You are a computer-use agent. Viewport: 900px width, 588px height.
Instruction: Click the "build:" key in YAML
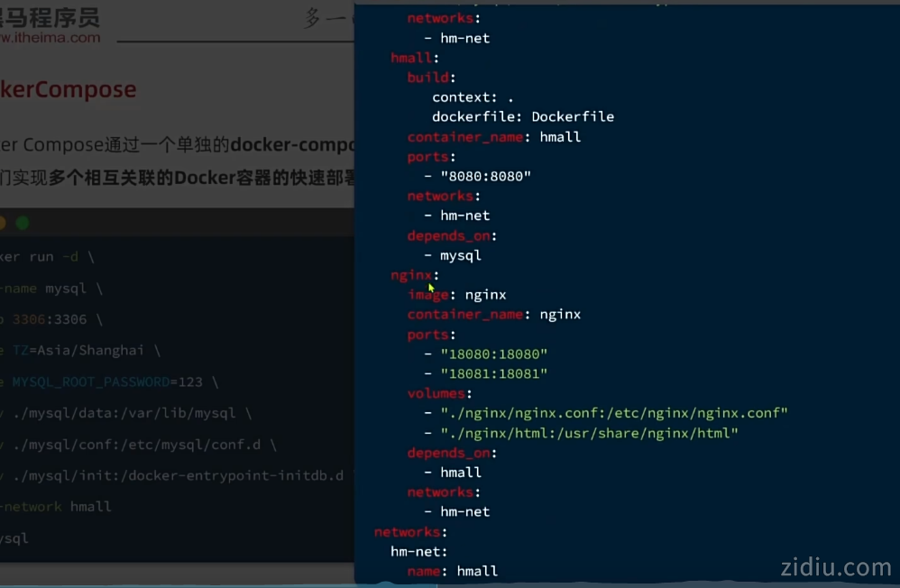point(431,78)
